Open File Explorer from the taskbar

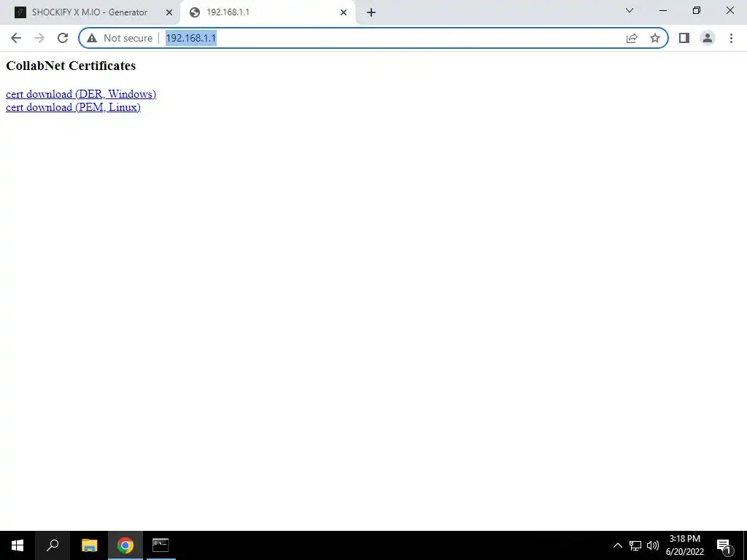coord(89,545)
